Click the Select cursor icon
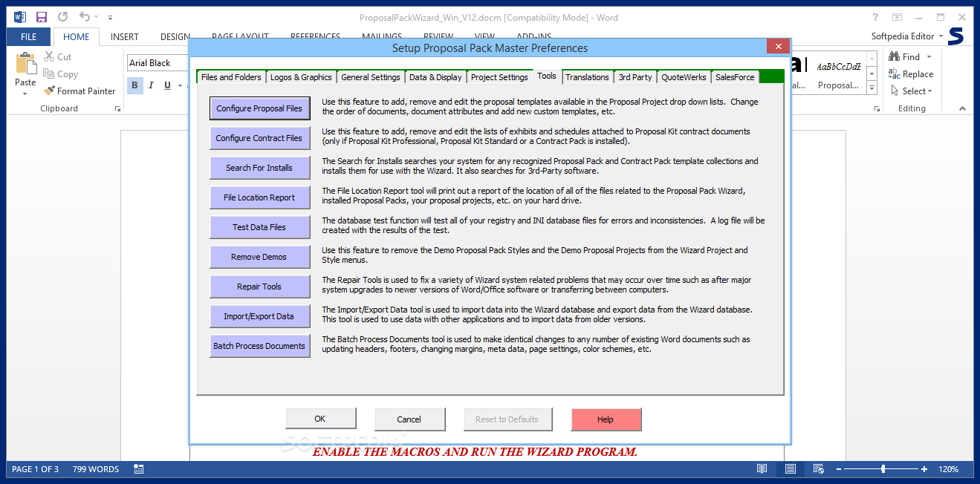Image resolution: width=980 pixels, height=484 pixels. tap(895, 91)
